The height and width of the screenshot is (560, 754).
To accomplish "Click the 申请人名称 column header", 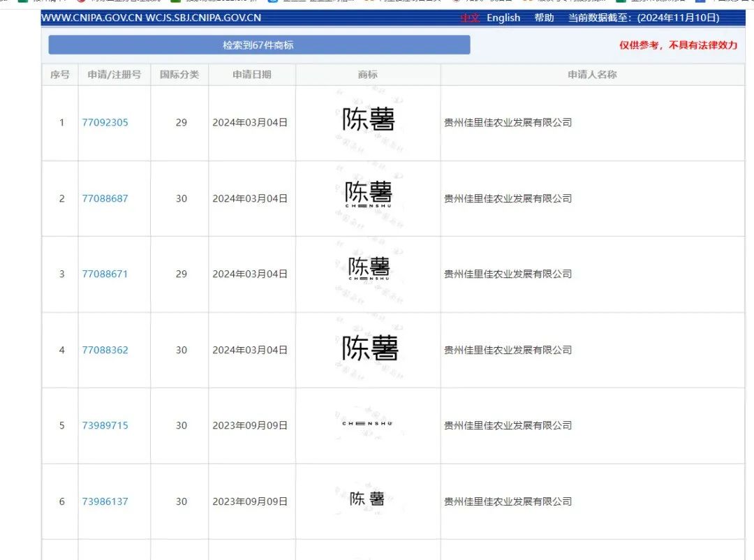I will pyautogui.click(x=592, y=75).
